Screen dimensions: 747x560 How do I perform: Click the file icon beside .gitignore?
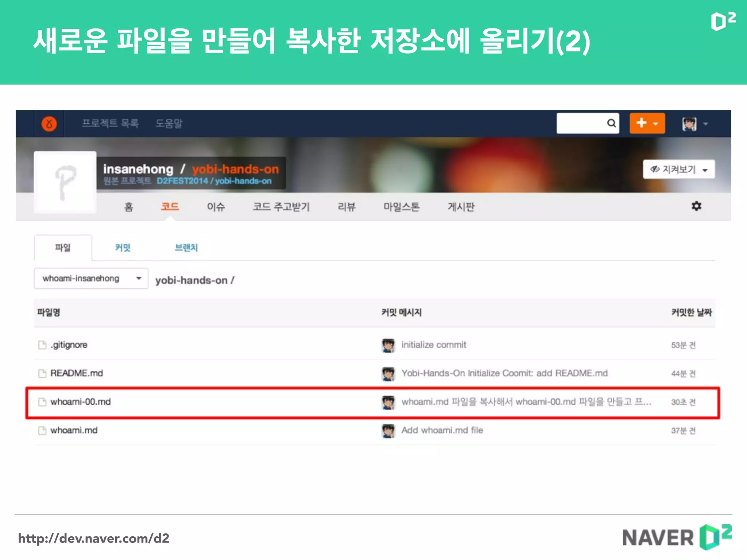(42, 345)
